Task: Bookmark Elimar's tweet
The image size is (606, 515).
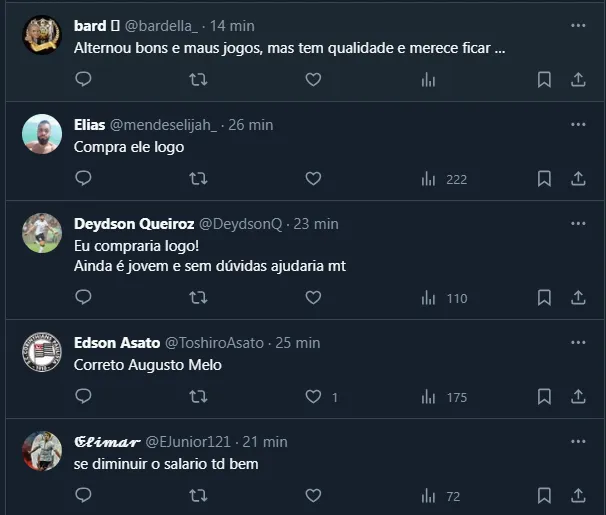Action: 544,495
